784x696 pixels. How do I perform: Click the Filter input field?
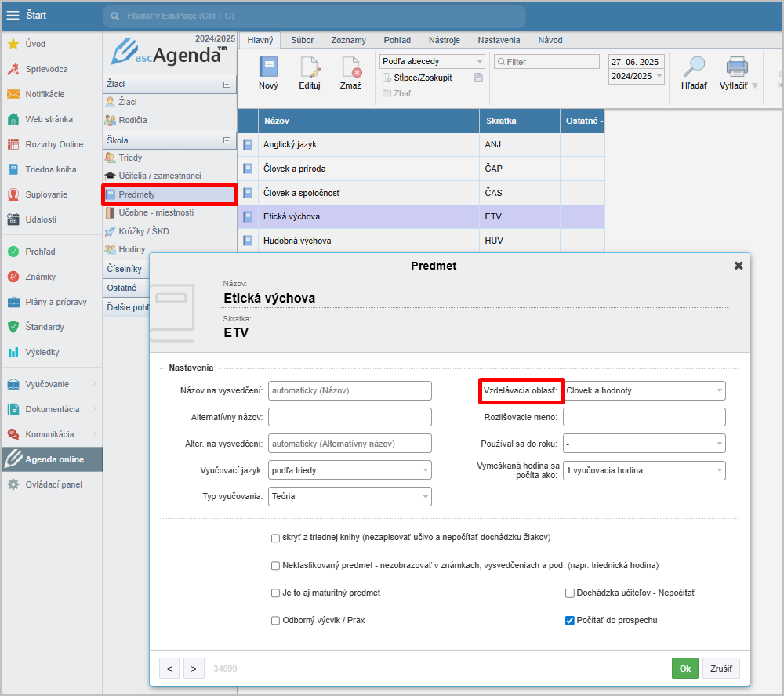(x=546, y=61)
